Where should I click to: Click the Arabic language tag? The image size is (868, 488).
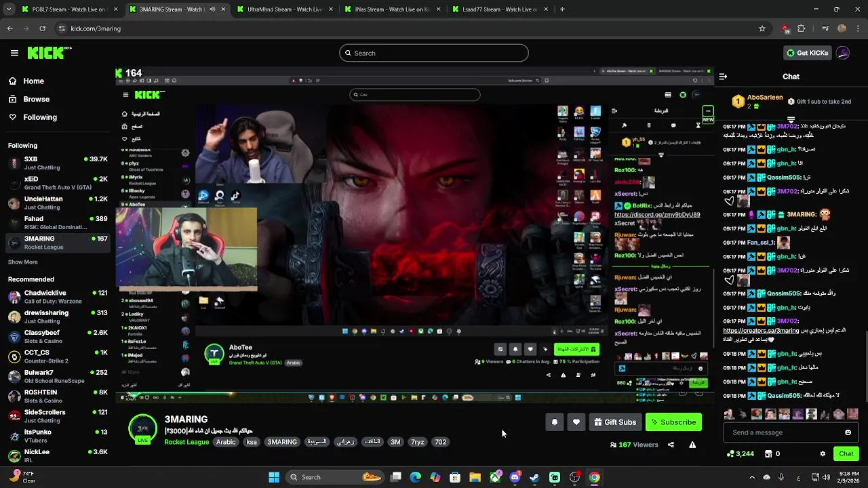point(226,442)
